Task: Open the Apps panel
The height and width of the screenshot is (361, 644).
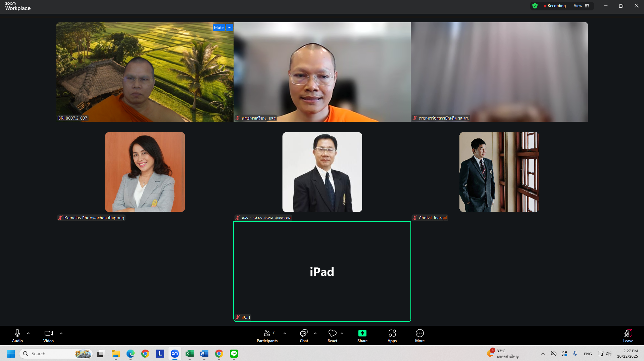Action: [392, 336]
